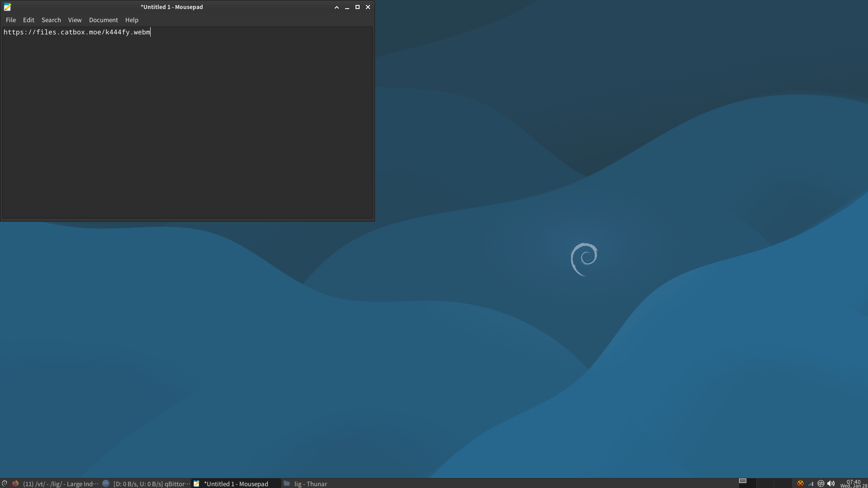The width and height of the screenshot is (868, 488).
Task: Switch to the qBittorrent window in the taskbar
Action: click(146, 483)
